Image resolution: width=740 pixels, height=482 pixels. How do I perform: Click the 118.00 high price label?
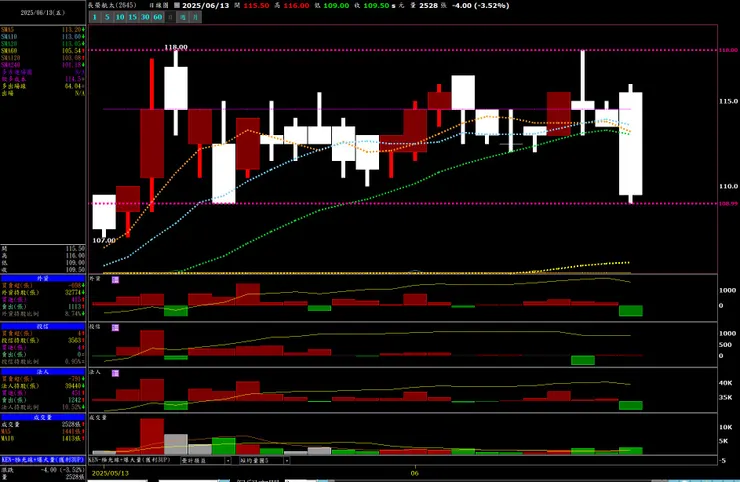[176, 47]
